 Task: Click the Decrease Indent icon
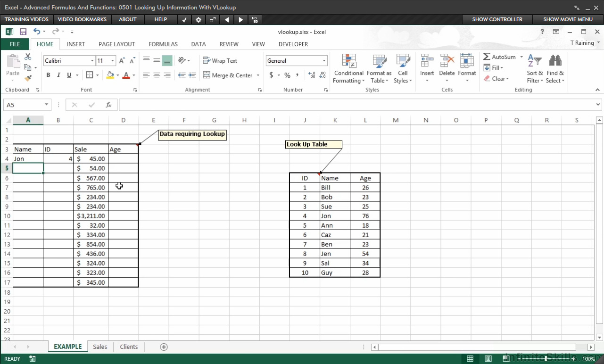pos(182,75)
